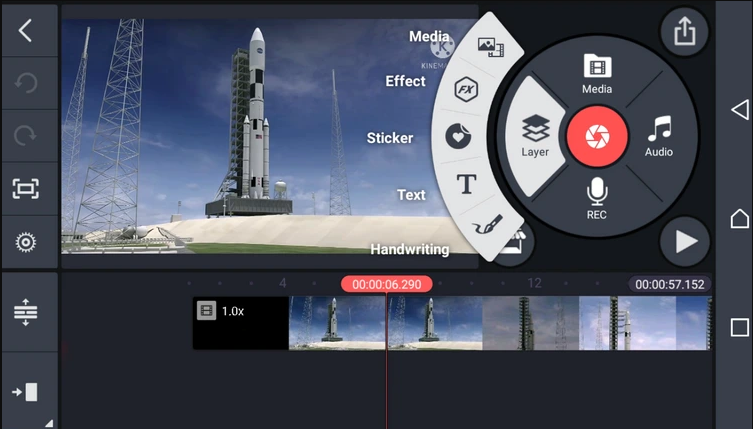Tap the back arrow icon
753x429 pixels.
(26, 30)
